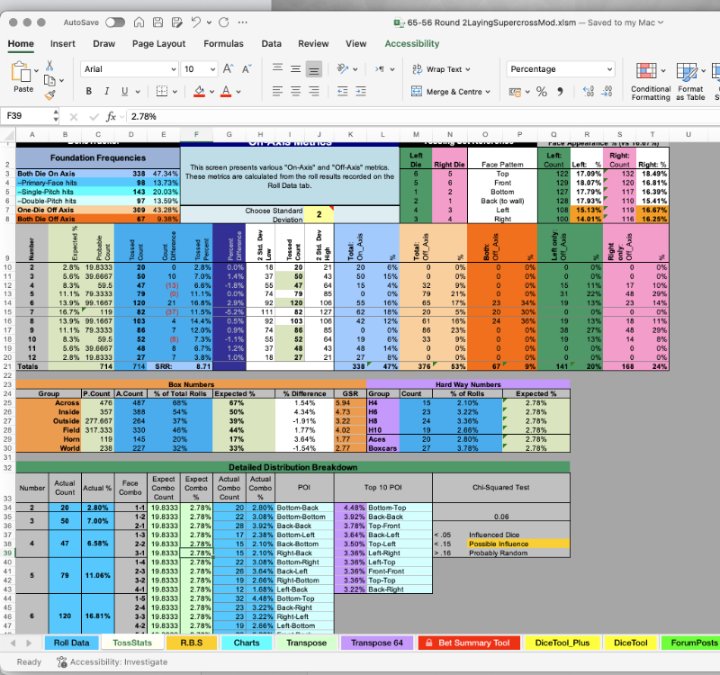The width and height of the screenshot is (720, 675).
Task: Toggle Bold formatting
Action: coord(89,91)
